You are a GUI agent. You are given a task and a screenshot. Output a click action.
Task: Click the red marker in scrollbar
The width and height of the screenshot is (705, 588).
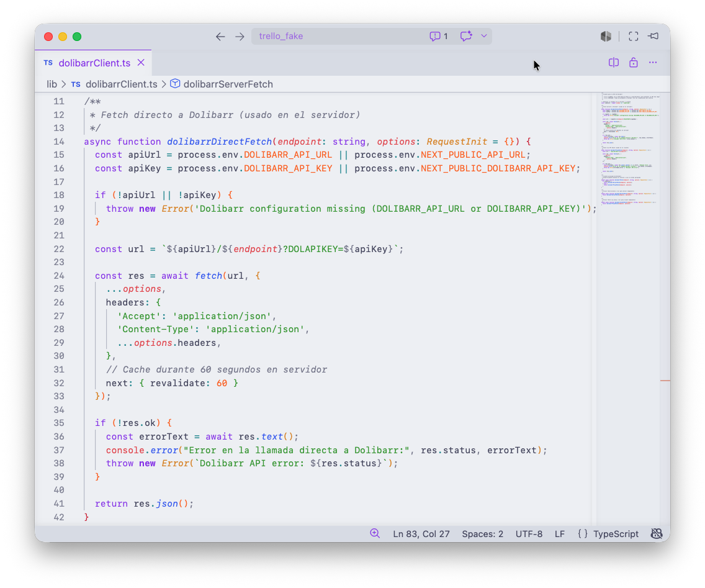[x=665, y=381]
